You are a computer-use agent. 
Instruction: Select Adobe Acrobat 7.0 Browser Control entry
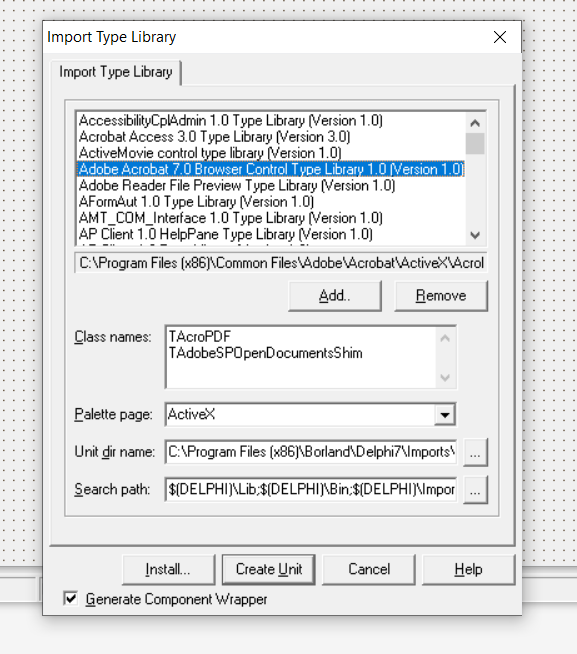pyautogui.click(x=271, y=169)
